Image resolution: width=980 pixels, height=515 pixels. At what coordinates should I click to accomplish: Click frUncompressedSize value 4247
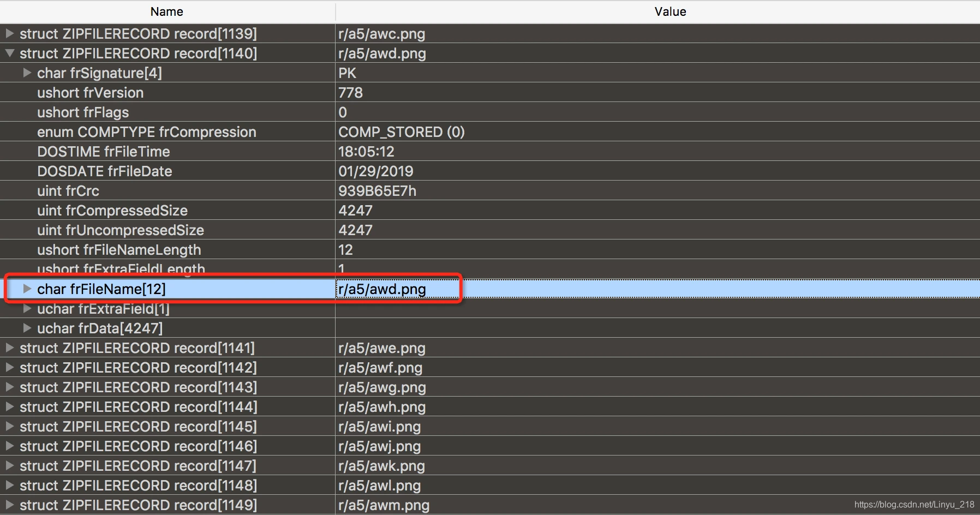[355, 230]
